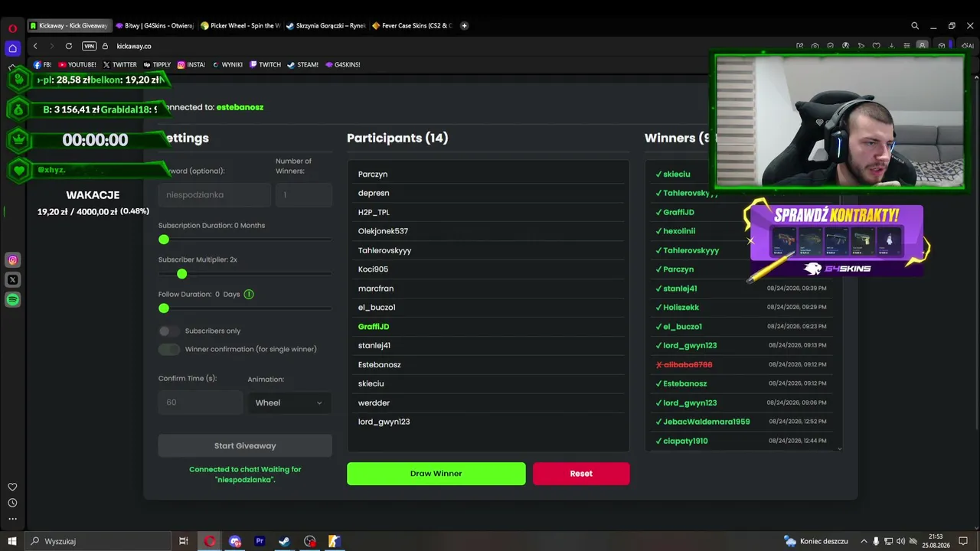Reload the kickaway.co page

[x=69, y=46]
